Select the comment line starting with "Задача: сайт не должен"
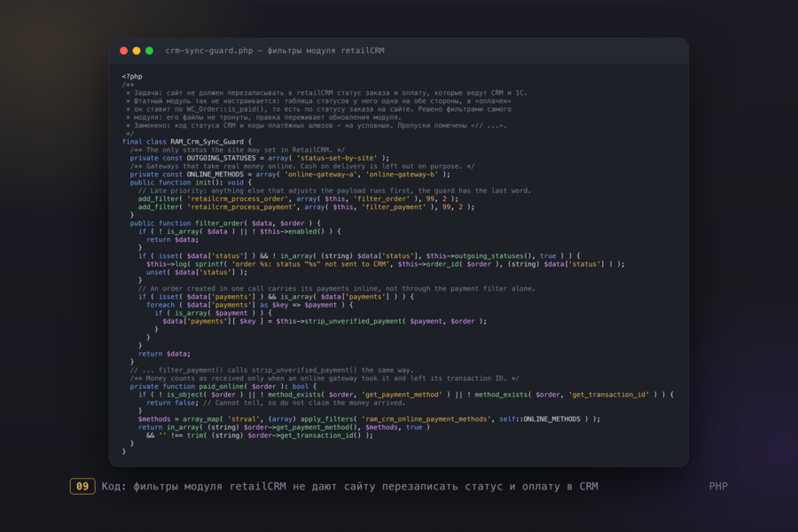 (x=326, y=92)
